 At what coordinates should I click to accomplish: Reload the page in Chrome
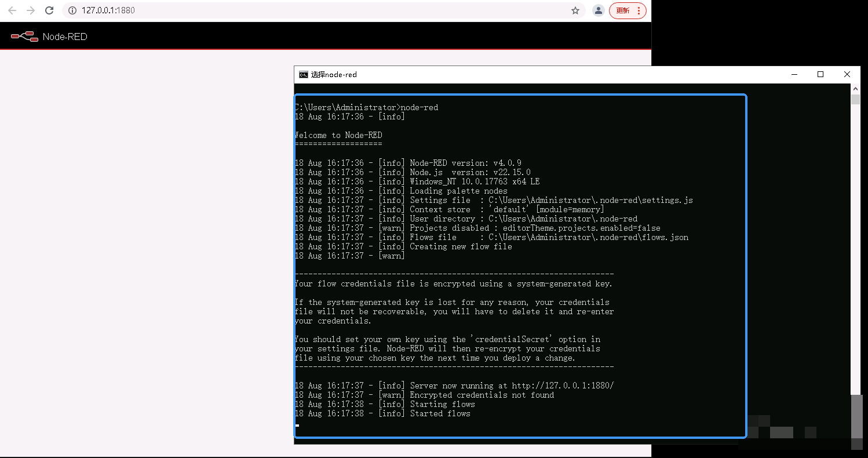(49, 10)
